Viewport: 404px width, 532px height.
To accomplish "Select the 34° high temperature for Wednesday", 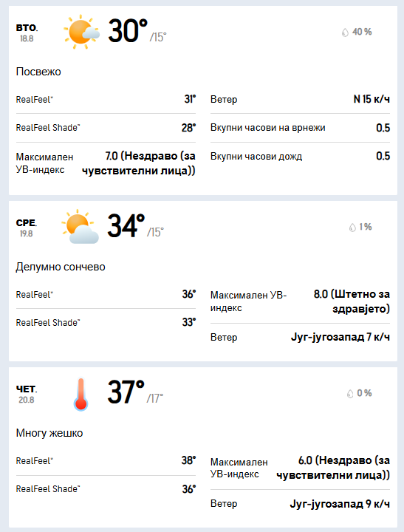I will coord(126,226).
